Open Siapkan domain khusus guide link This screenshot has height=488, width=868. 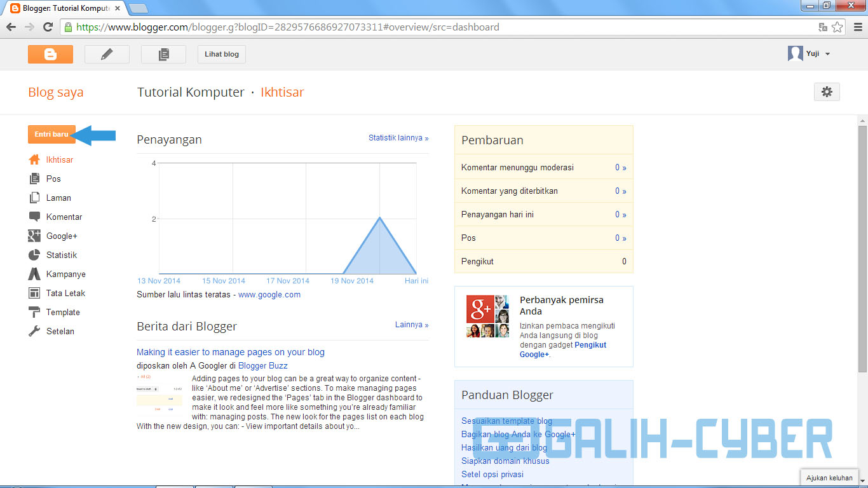coord(505,461)
